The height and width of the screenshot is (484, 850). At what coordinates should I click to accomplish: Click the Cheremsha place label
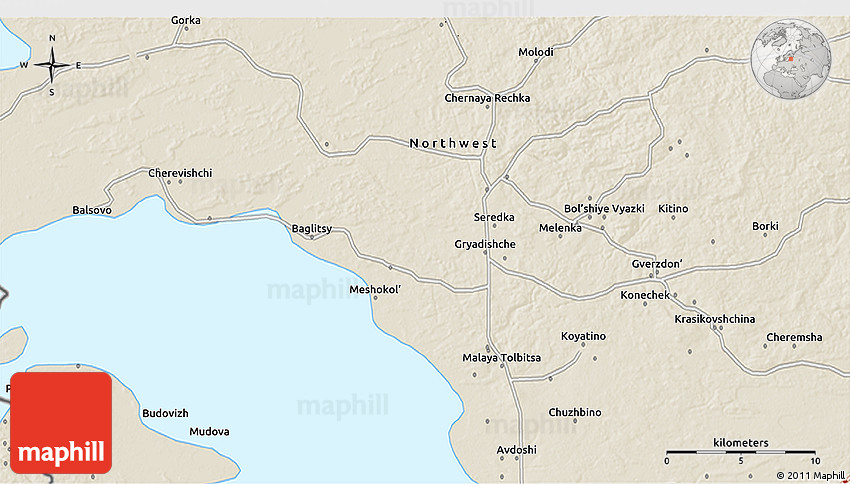794,337
